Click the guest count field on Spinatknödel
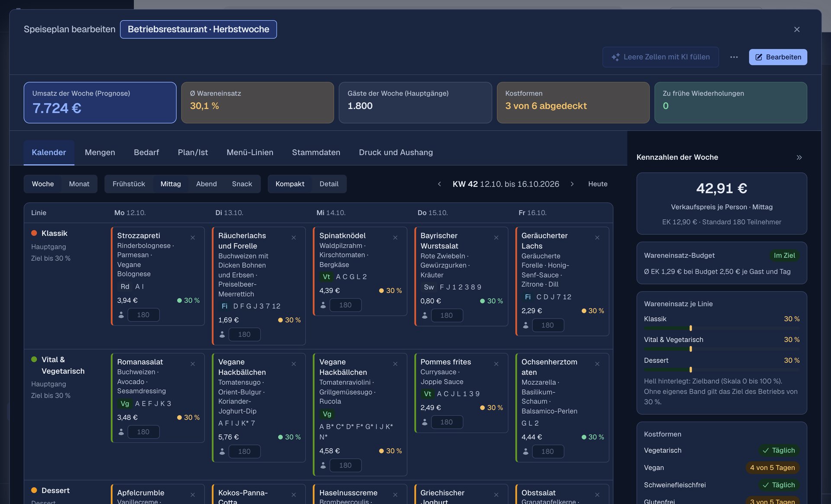This screenshot has width=831, height=504. point(345,305)
